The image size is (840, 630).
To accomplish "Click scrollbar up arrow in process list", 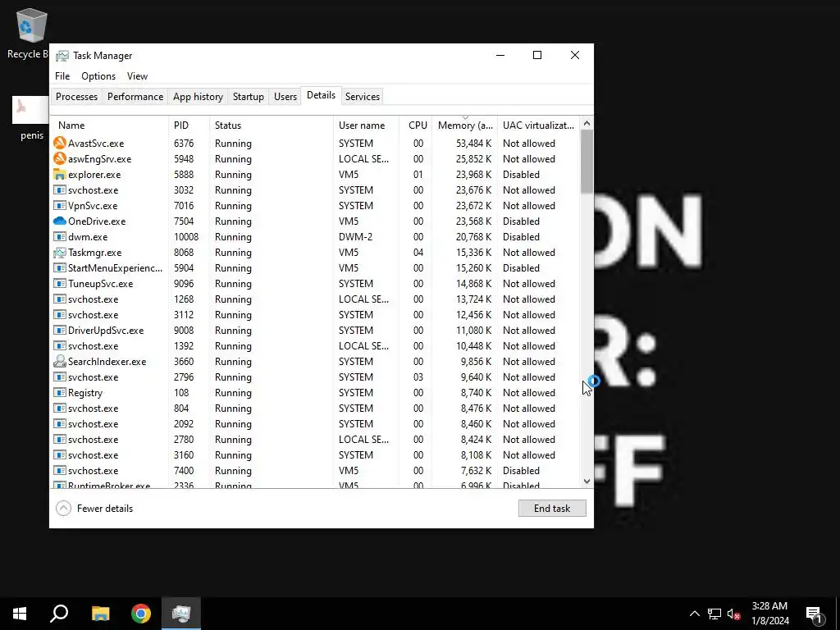I will pyautogui.click(x=587, y=123).
